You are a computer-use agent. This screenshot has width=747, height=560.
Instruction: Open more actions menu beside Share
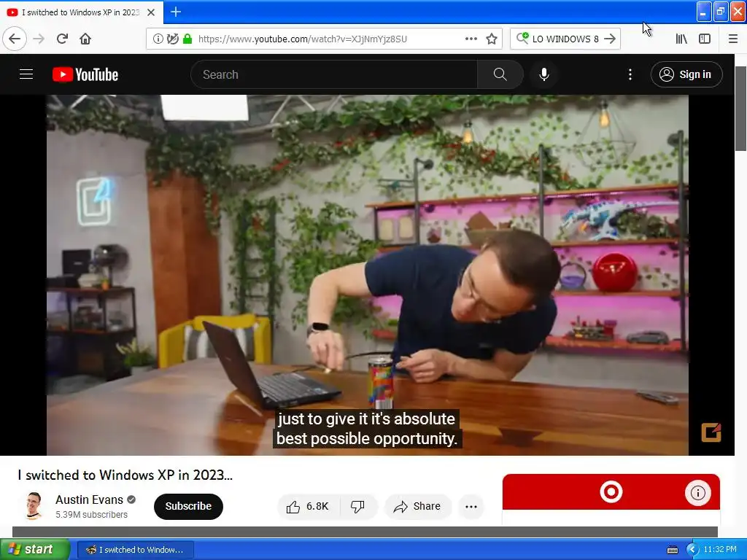(x=471, y=506)
